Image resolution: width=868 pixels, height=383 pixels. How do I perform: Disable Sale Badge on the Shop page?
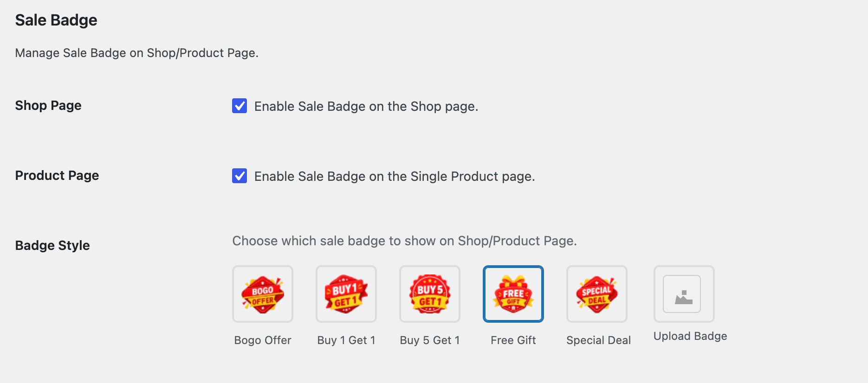[240, 106]
